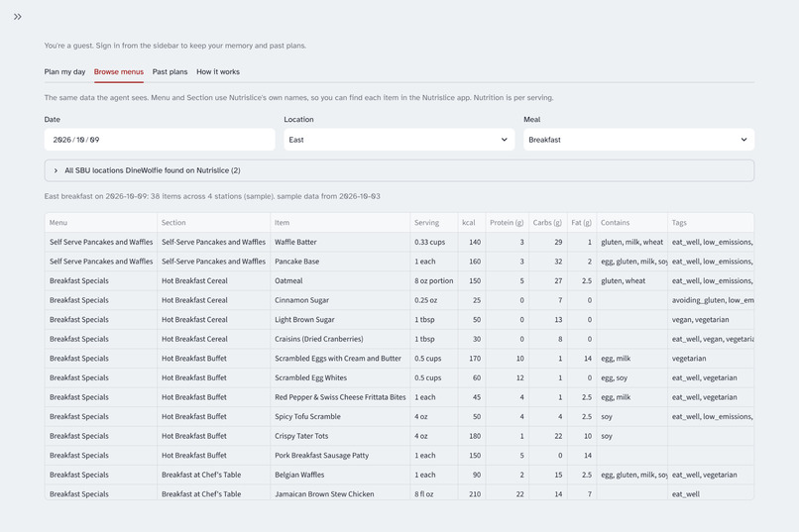Click the Hot Breakfast Buffet cell for Crispy Tater Tots
This screenshot has width=799, height=532.
coord(213,435)
